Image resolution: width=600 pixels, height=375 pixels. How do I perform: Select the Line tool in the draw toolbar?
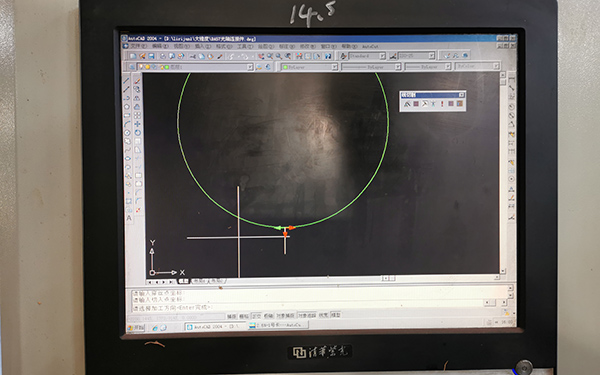[x=127, y=81]
